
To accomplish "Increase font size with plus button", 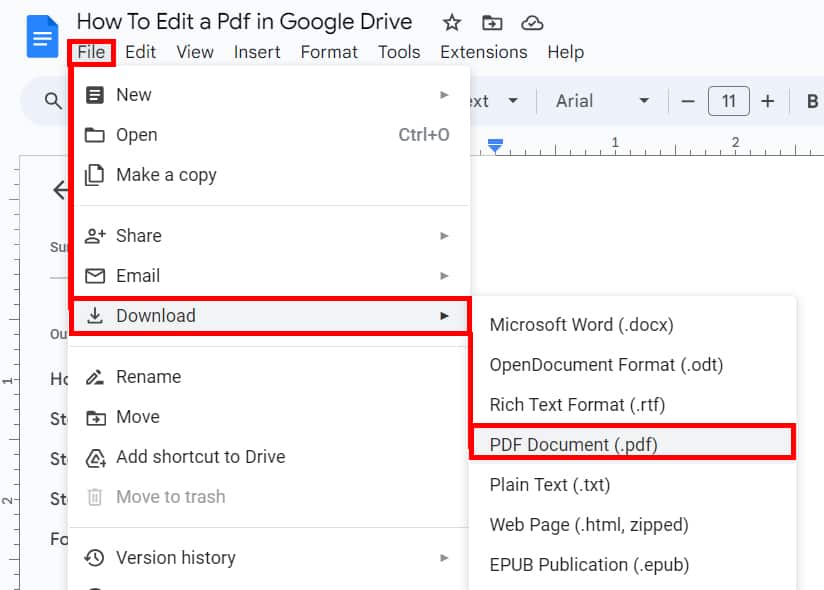I will pyautogui.click(x=768, y=101).
